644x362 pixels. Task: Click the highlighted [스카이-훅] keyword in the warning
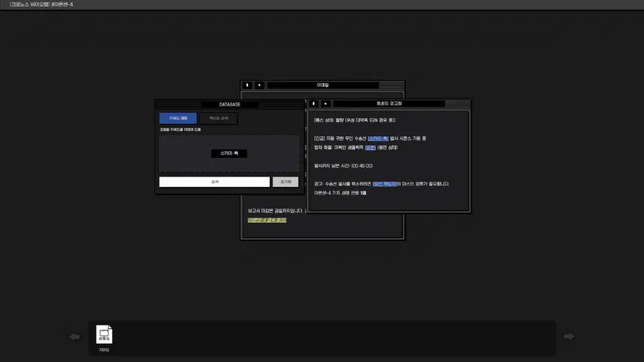pos(378,138)
